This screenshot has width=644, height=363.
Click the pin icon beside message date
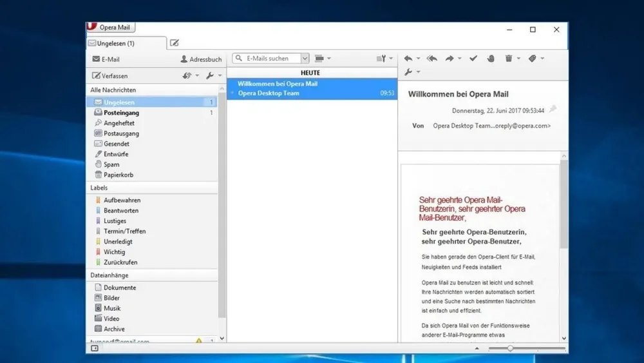pyautogui.click(x=553, y=109)
